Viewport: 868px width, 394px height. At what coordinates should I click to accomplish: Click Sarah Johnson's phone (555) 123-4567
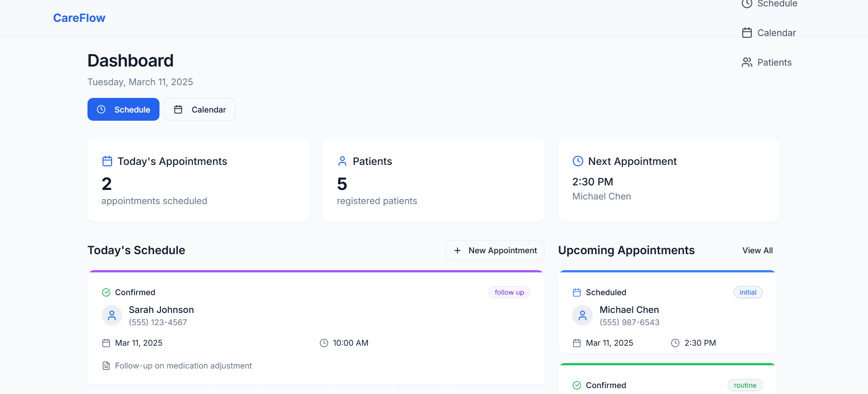(x=158, y=322)
